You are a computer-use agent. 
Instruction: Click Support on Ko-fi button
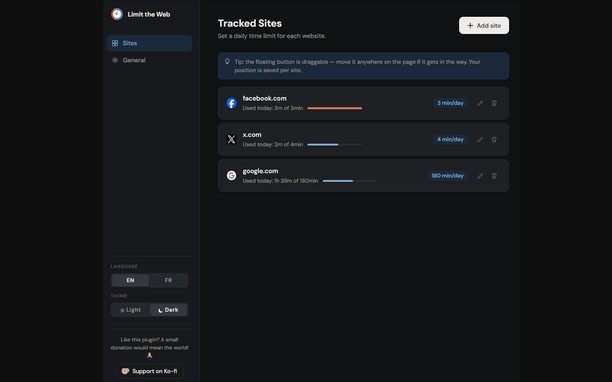[149, 371]
